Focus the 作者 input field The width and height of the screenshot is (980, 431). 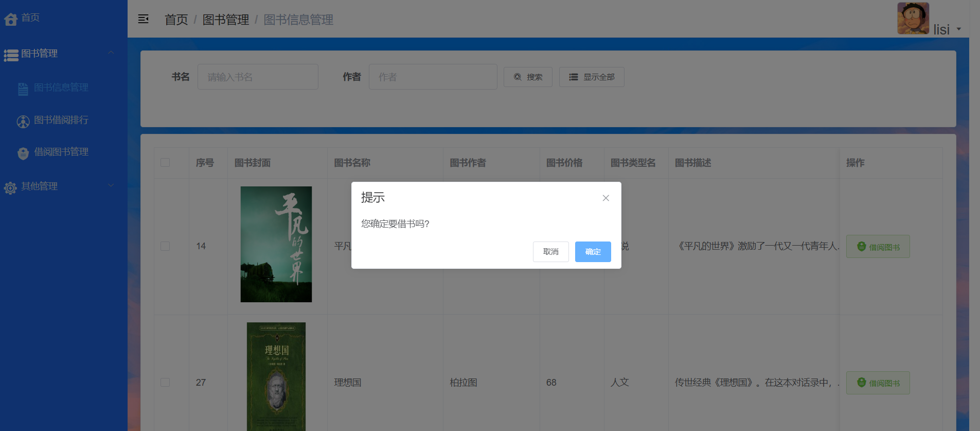coord(433,77)
